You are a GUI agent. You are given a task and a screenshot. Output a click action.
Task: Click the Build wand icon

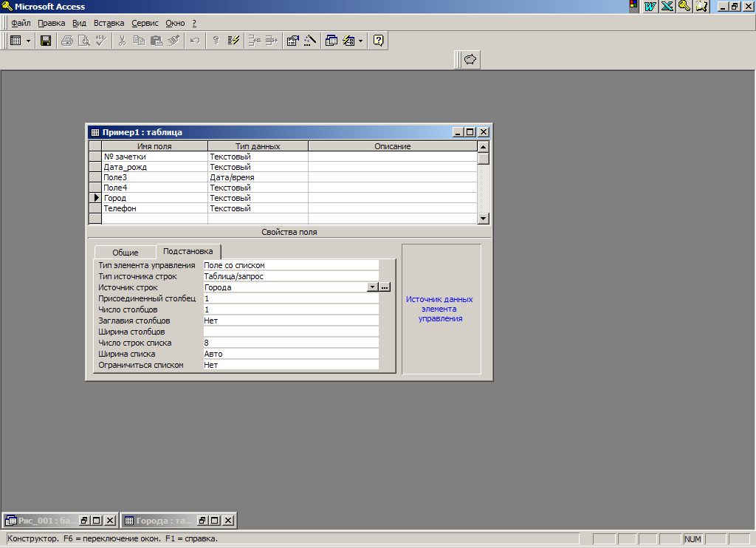310,41
